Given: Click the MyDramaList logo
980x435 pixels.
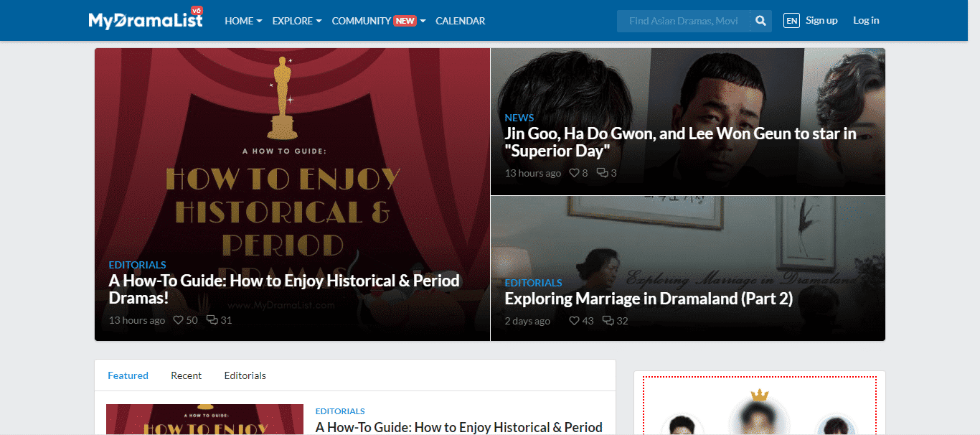Looking at the screenshot, I should pos(146,19).
